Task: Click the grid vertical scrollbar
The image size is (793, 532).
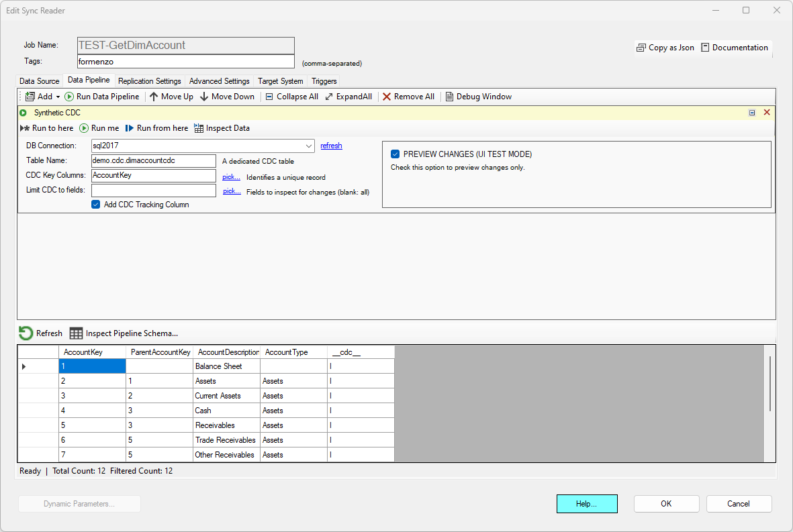Action: point(769,384)
